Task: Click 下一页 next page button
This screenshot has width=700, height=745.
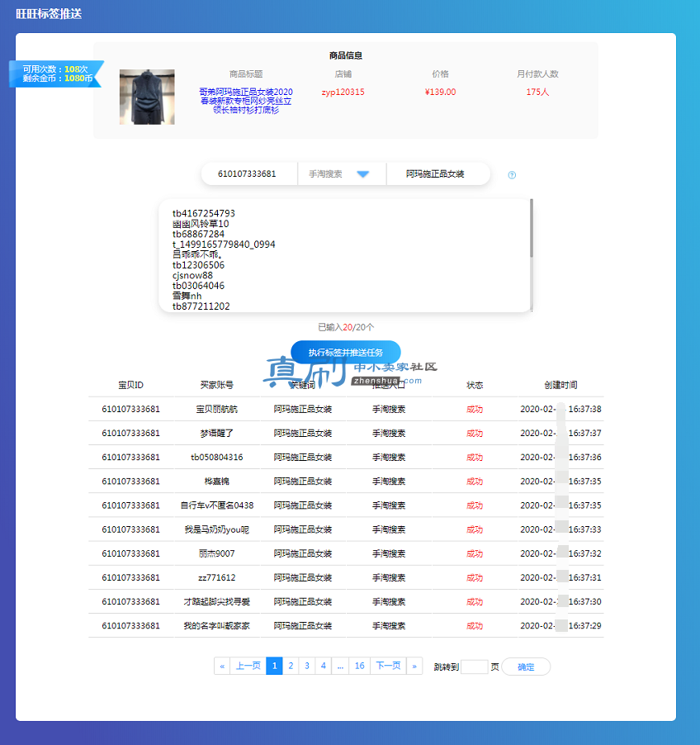Action: (389, 666)
